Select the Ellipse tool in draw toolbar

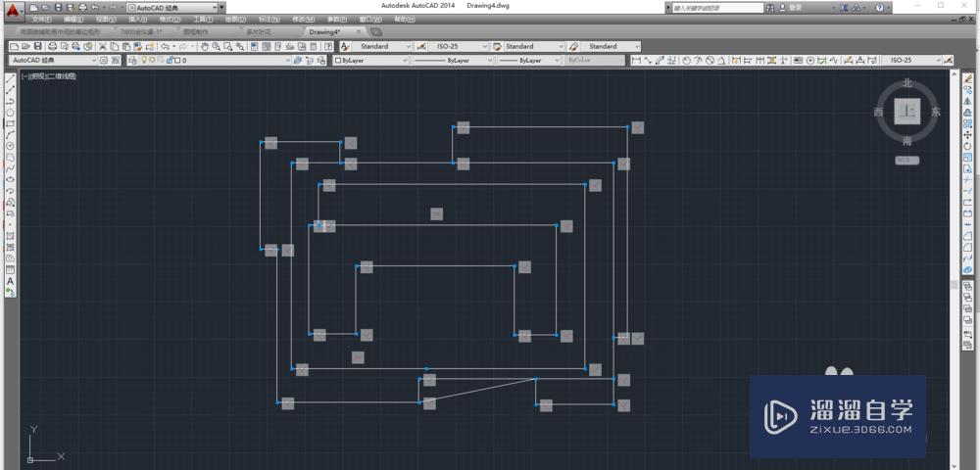pyautogui.click(x=10, y=180)
